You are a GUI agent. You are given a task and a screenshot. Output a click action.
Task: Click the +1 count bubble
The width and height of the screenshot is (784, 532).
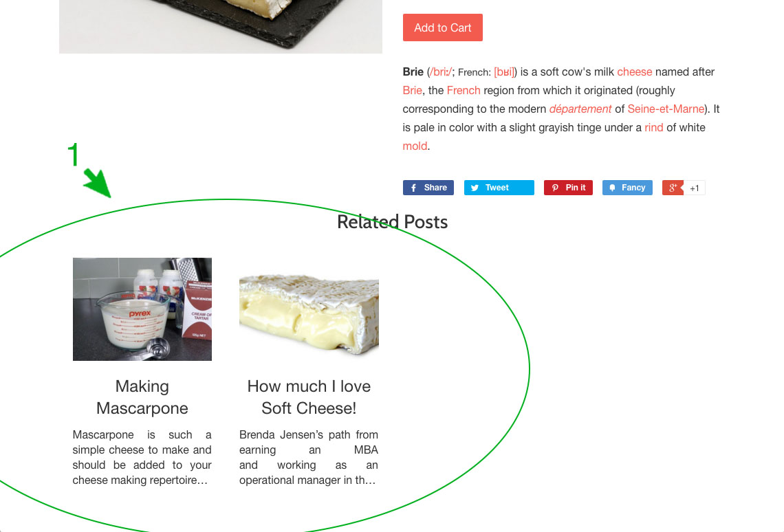695,188
